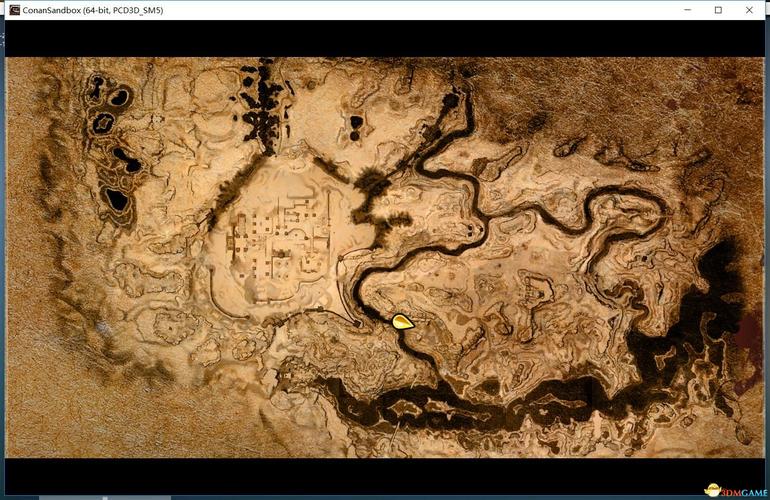Image resolution: width=770 pixels, height=500 pixels.
Task: Maximize the ConanSandbox window
Action: [718, 10]
